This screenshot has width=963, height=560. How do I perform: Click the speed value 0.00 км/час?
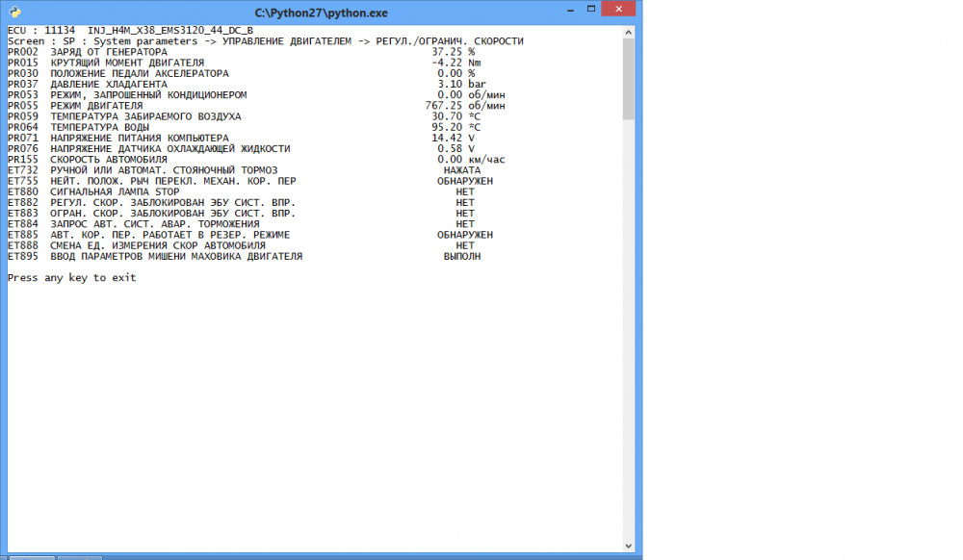(471, 160)
